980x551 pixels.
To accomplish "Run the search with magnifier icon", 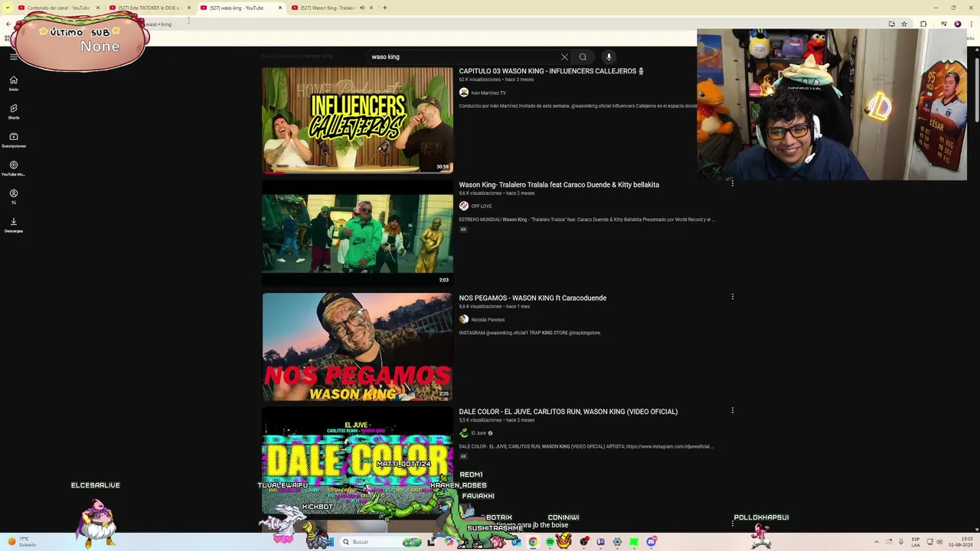I will [x=583, y=57].
